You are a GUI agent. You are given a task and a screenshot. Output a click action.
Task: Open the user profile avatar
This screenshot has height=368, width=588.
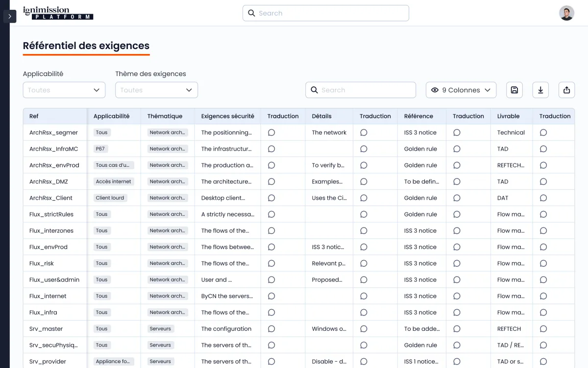point(566,13)
